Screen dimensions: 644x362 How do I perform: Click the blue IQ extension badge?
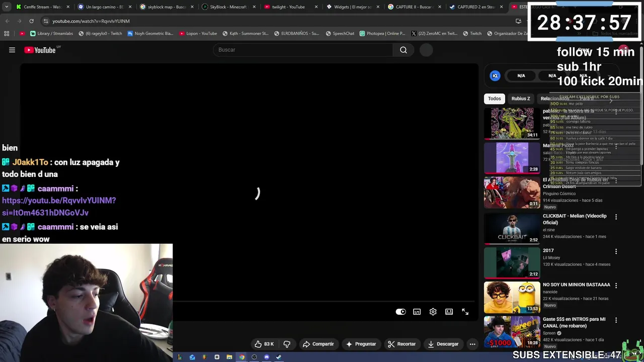point(495,76)
